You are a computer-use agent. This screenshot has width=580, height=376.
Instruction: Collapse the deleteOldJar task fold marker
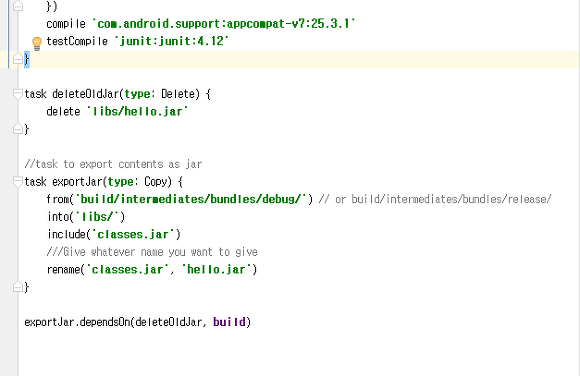point(17,94)
